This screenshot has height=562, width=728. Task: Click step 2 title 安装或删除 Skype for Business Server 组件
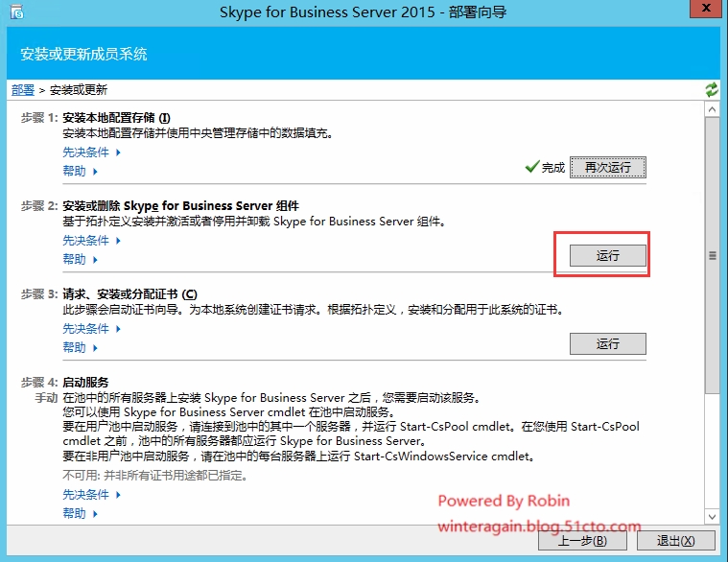(180, 206)
